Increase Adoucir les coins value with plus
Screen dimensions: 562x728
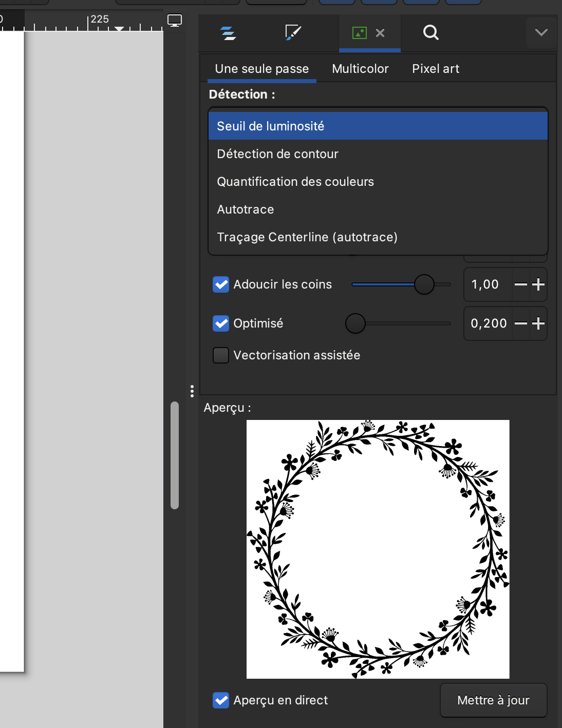(x=538, y=284)
